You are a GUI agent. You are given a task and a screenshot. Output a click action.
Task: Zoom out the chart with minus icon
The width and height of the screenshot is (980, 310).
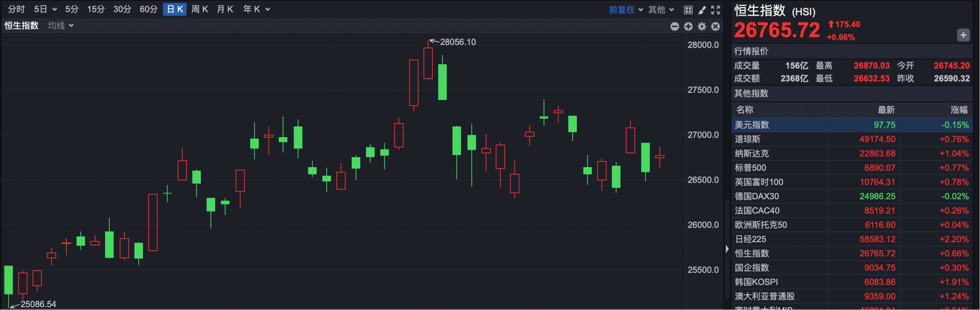(674, 27)
